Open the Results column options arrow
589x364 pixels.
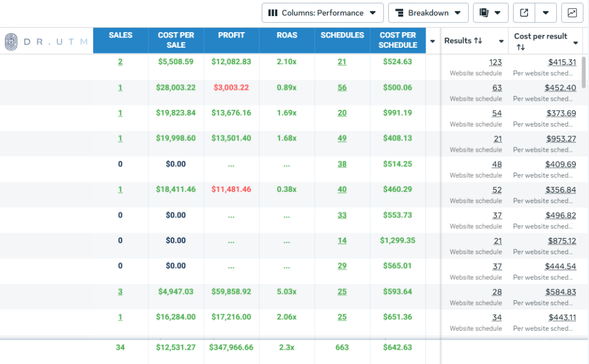tap(501, 41)
